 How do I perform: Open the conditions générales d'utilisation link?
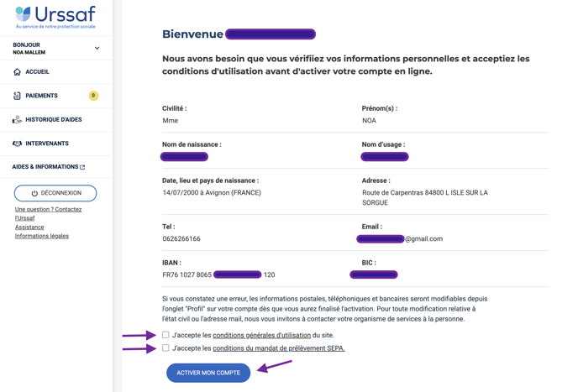[262, 335]
